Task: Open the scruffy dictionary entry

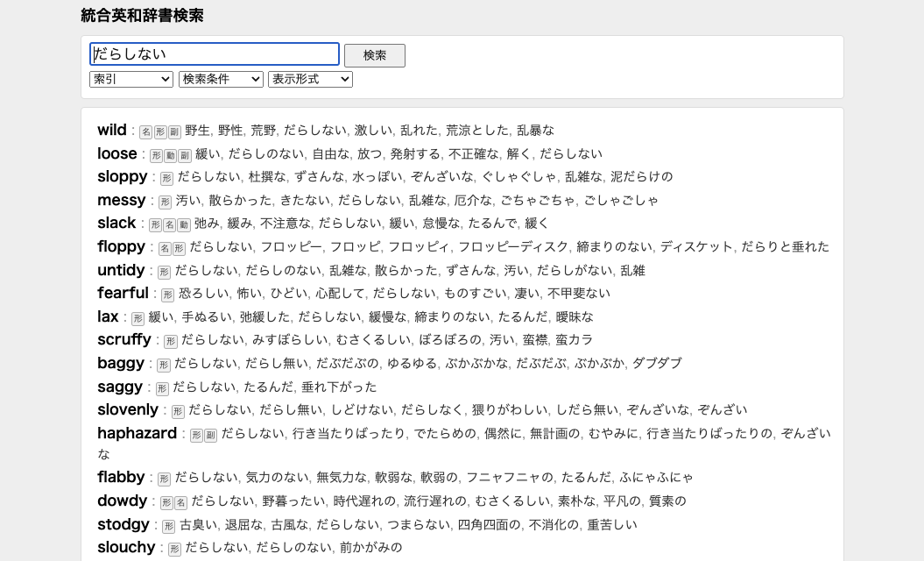Action: 124,339
